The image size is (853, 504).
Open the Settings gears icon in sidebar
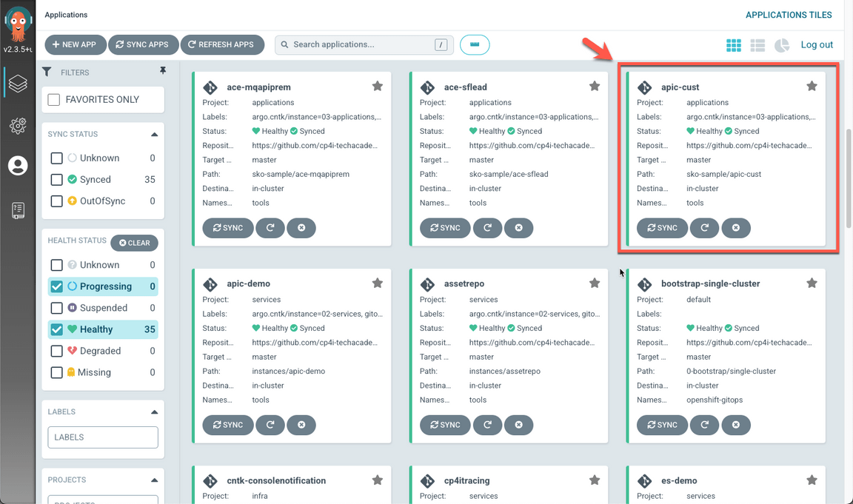click(18, 125)
